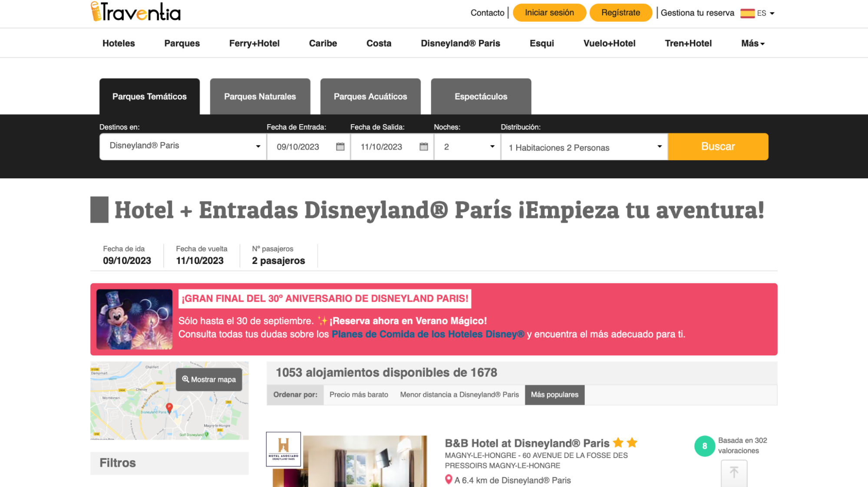The image size is (868, 487).
Task: Click the Iniciar sesión button
Action: 549,13
